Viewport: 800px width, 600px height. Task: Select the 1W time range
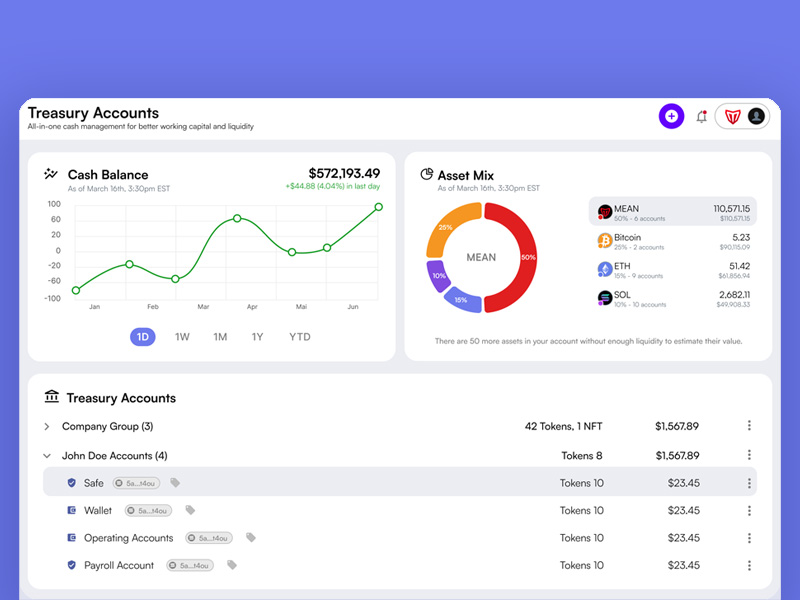[182, 337]
